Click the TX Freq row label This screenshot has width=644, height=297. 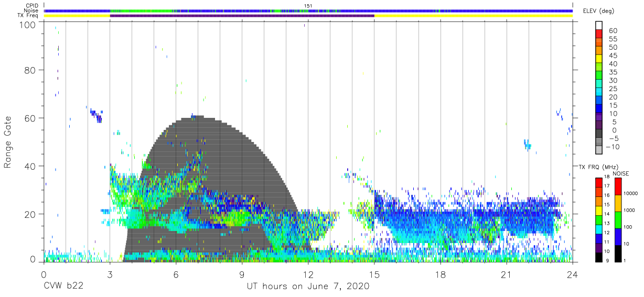29,15
